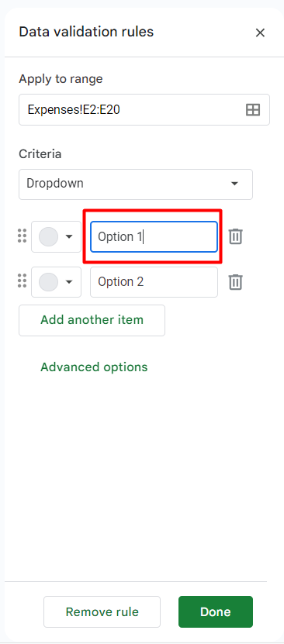Click the gray color circle for Option 2
The image size is (284, 644).
49,282
